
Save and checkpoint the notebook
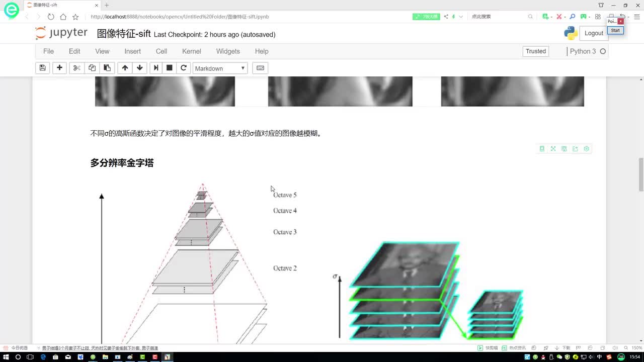[43, 68]
